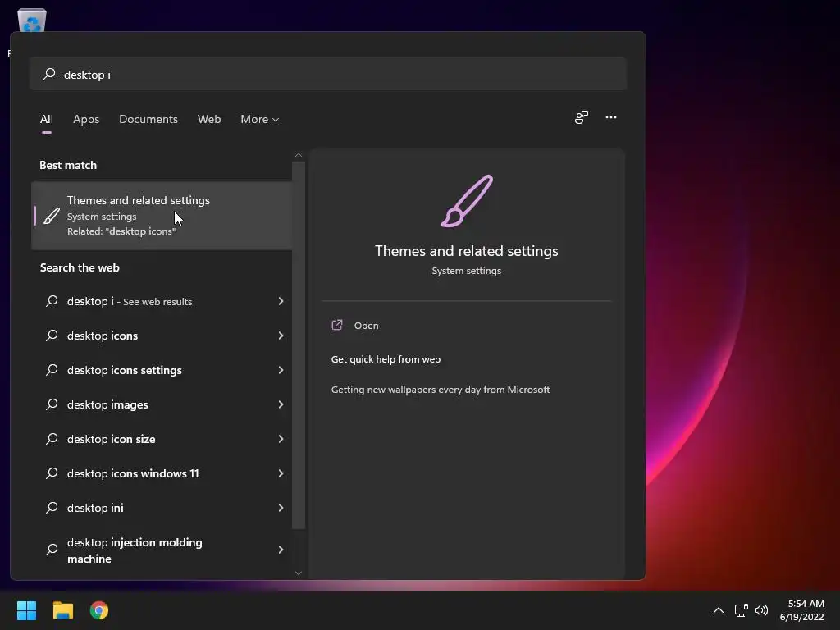Click the Recycle Bin desktop icon
The height and width of the screenshot is (630, 840).
click(x=32, y=21)
